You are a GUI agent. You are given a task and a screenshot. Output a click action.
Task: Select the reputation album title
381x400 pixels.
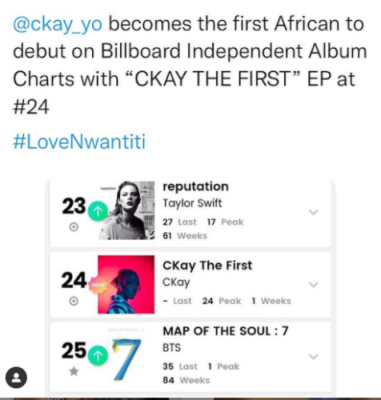click(x=196, y=186)
